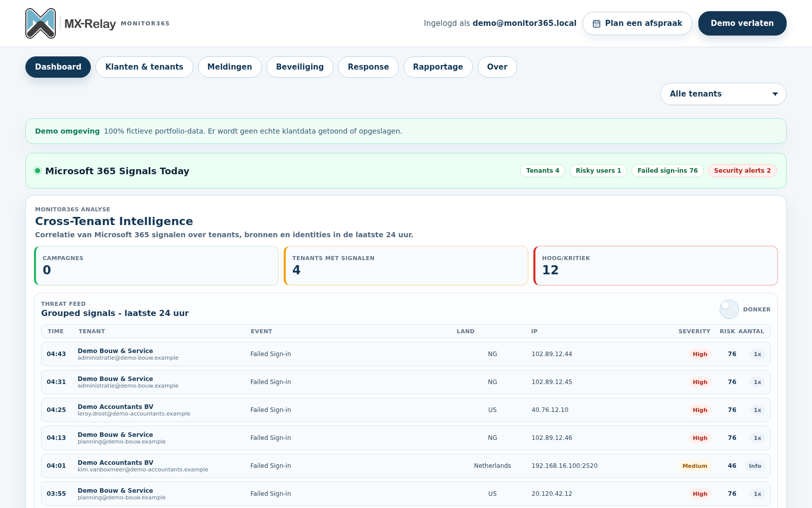Viewport: 812px width, 508px height.
Task: Click the 1x count in the 04:25 row
Action: point(757,410)
